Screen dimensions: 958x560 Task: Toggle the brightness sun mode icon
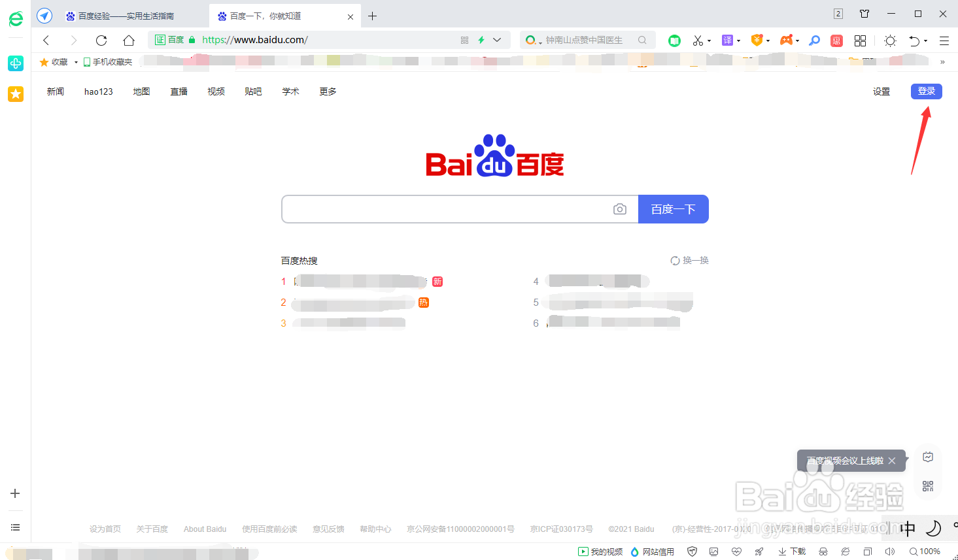[x=890, y=41]
